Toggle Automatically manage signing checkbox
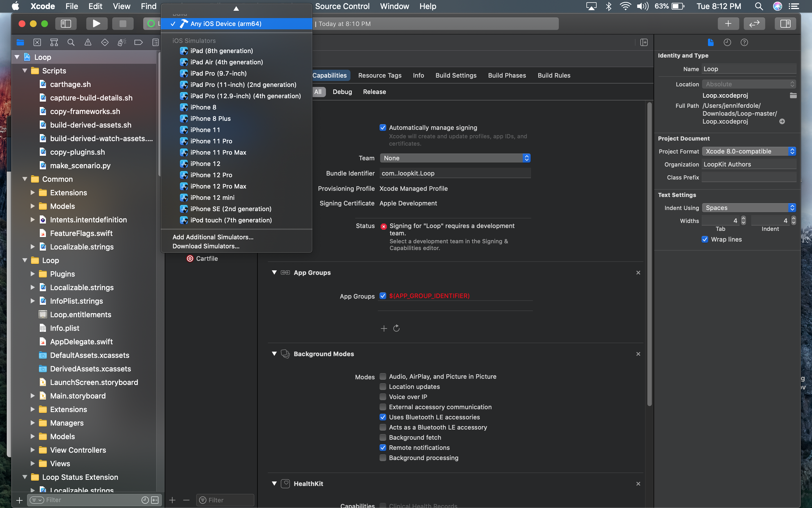This screenshot has height=508, width=812. pyautogui.click(x=383, y=128)
